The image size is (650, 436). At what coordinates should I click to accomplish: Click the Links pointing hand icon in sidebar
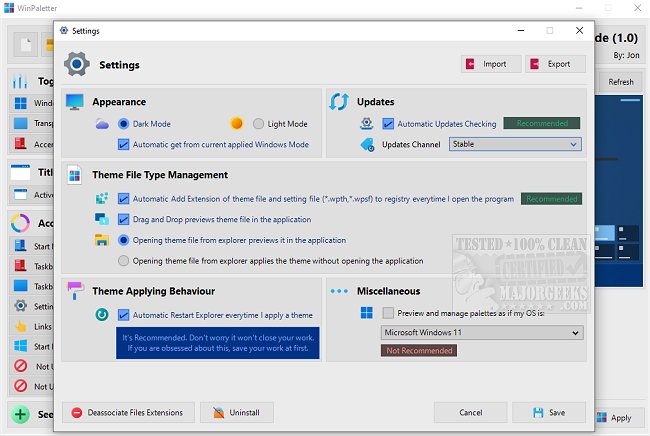(x=20, y=326)
